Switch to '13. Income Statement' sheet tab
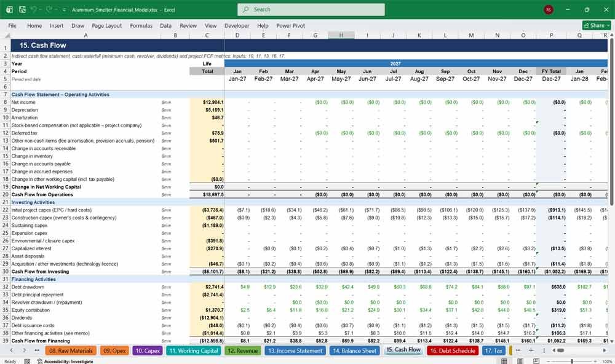This screenshot has width=615, height=364. click(x=295, y=350)
